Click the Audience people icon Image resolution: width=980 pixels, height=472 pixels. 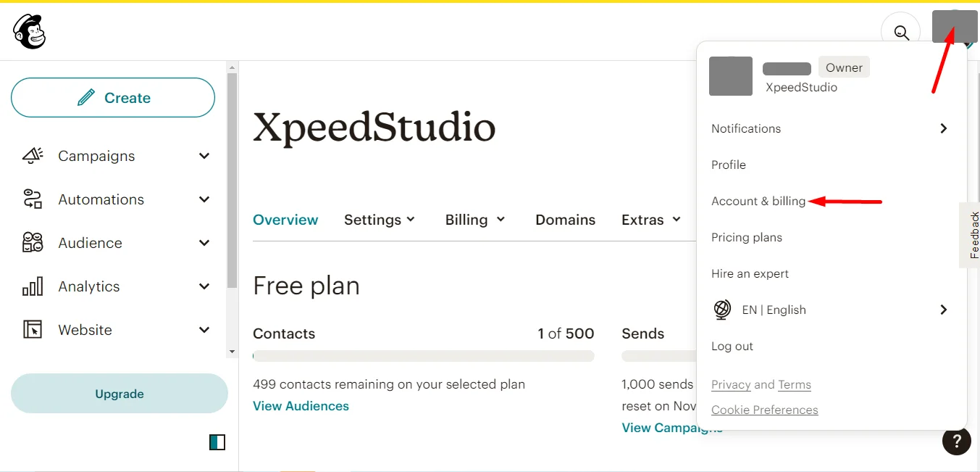click(x=33, y=243)
